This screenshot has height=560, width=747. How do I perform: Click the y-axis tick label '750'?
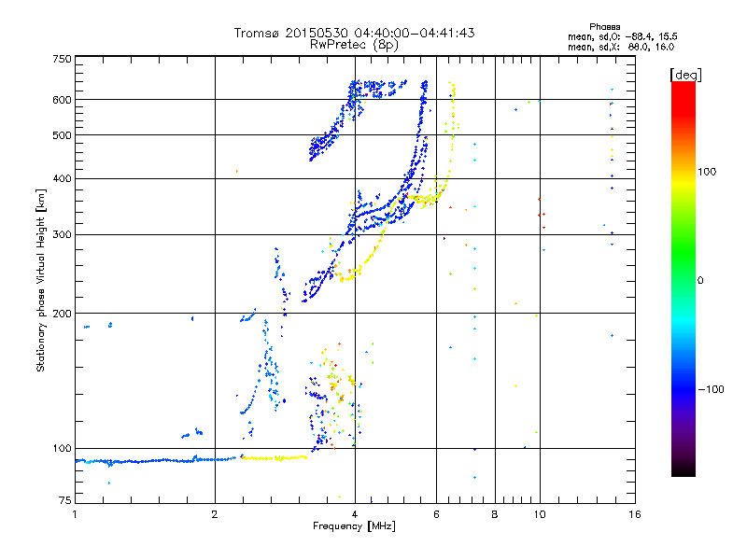click(x=62, y=59)
